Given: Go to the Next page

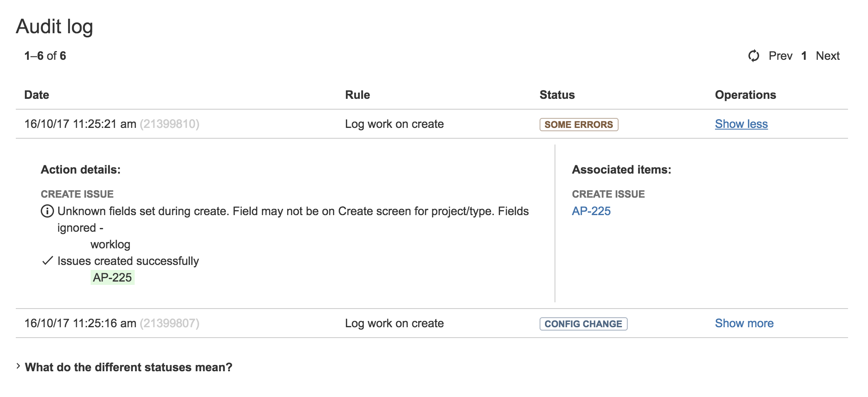Looking at the screenshot, I should (x=828, y=56).
